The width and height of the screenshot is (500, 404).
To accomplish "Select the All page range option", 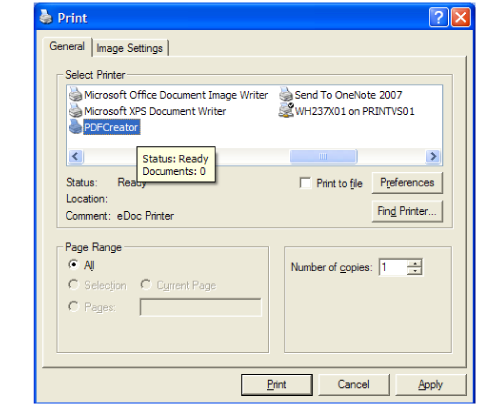I will [x=73, y=265].
